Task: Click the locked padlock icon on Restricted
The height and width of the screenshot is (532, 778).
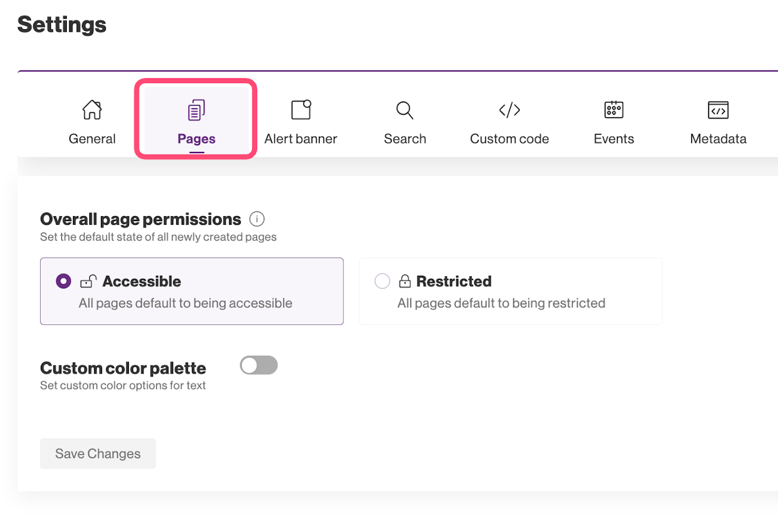Action: (405, 281)
